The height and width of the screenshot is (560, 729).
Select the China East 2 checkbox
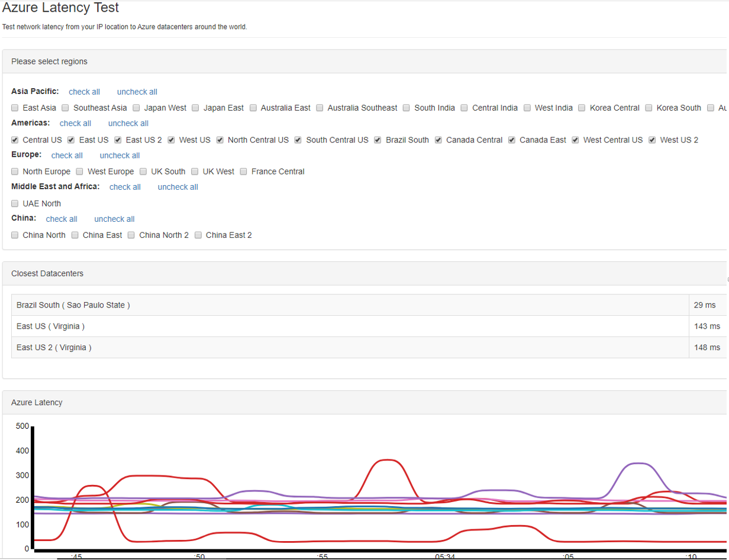click(x=198, y=235)
